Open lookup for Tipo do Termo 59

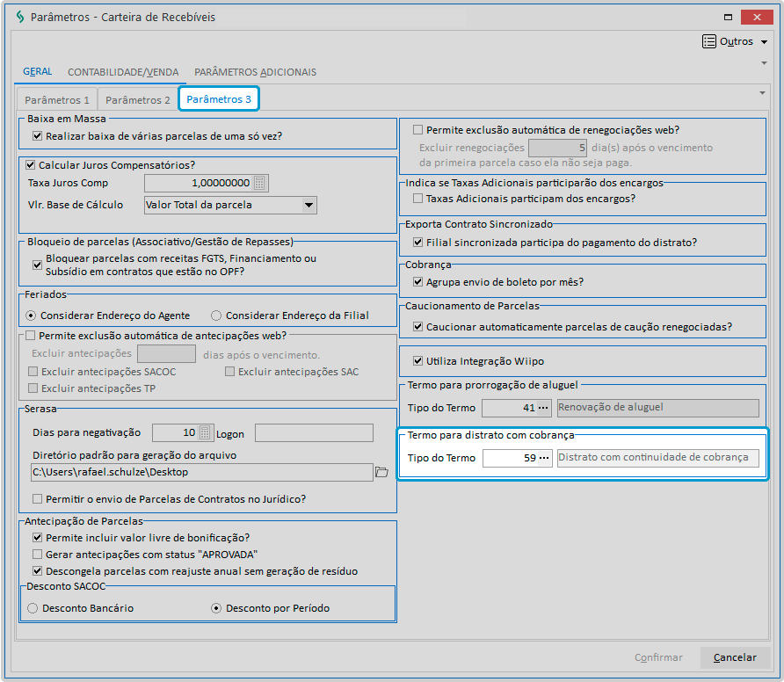tap(544, 458)
